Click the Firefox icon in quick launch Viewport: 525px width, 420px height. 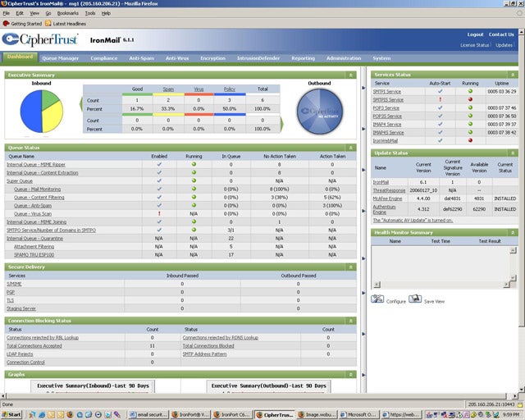pos(70,414)
